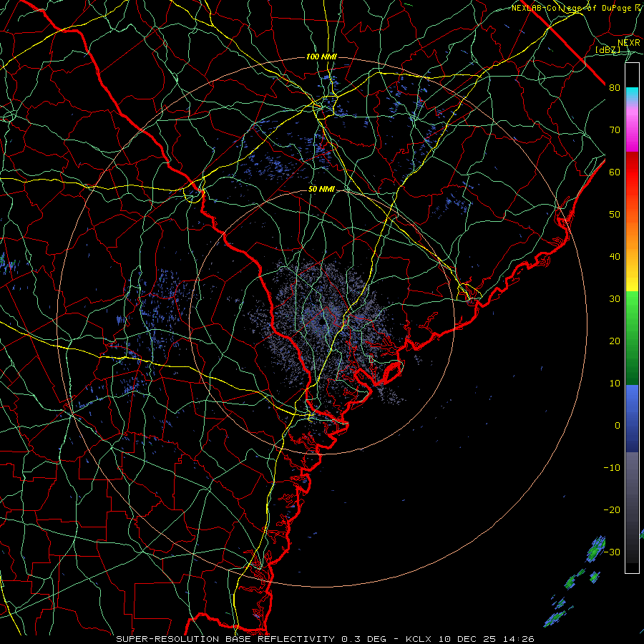The height and width of the screenshot is (644, 644).
Task: Click the "[dBZ]" units label
Action: [608, 50]
